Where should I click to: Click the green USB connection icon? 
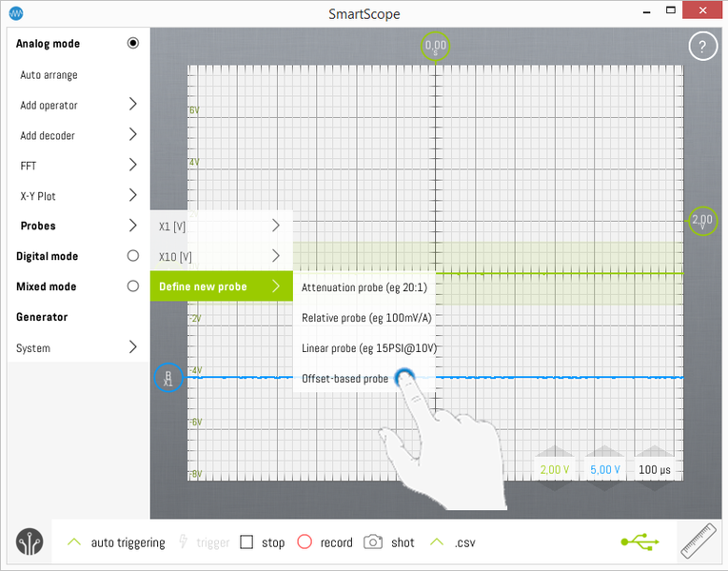tap(639, 541)
